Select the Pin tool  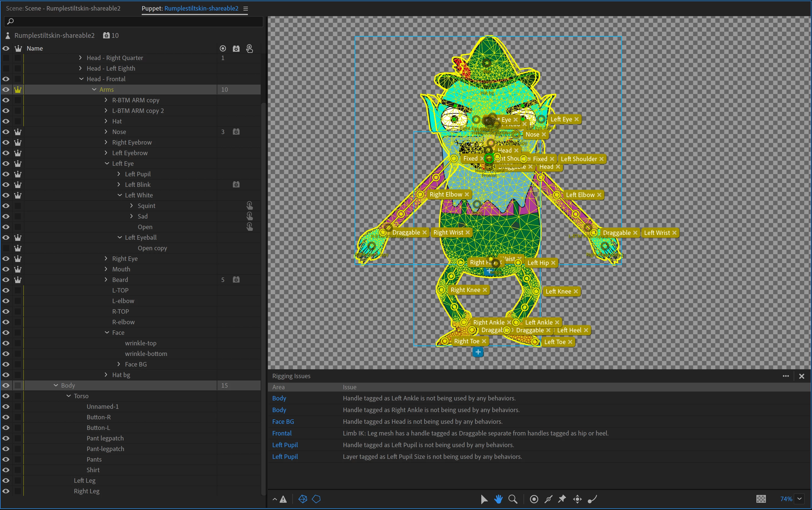coord(562,499)
